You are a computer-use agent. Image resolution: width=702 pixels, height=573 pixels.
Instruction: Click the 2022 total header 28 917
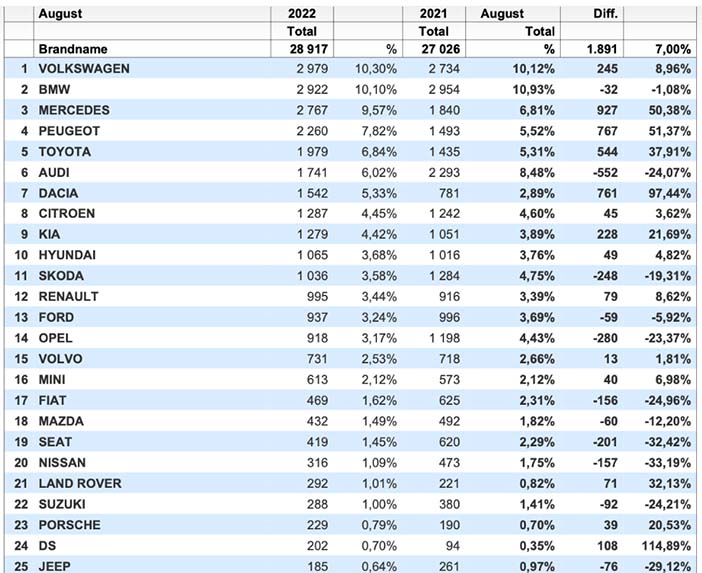pyautogui.click(x=308, y=49)
